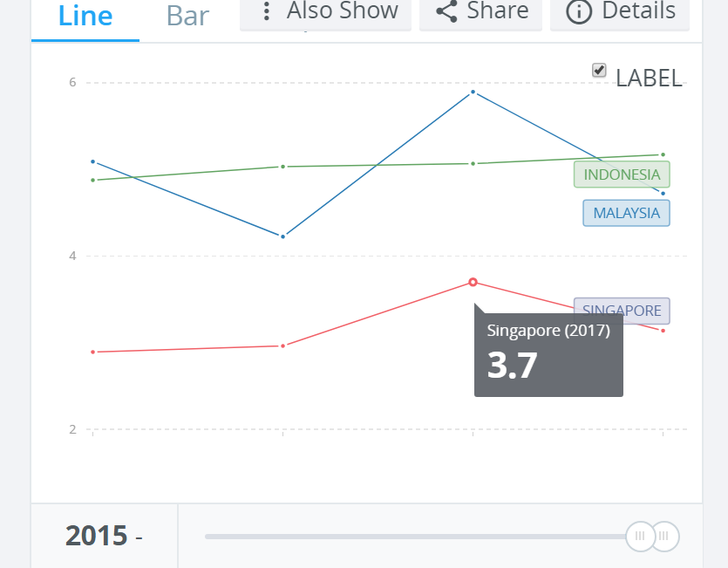Switch to the Bar chart tab
728x568 pixels.
(x=187, y=17)
